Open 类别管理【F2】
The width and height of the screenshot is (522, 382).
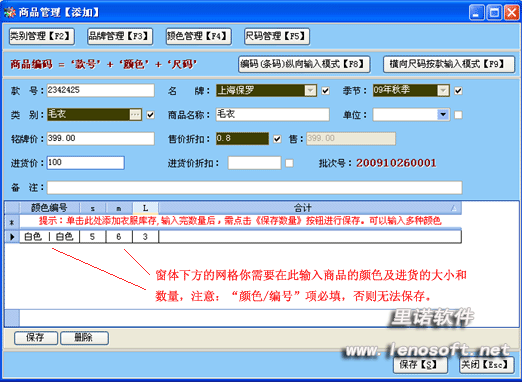(42, 36)
